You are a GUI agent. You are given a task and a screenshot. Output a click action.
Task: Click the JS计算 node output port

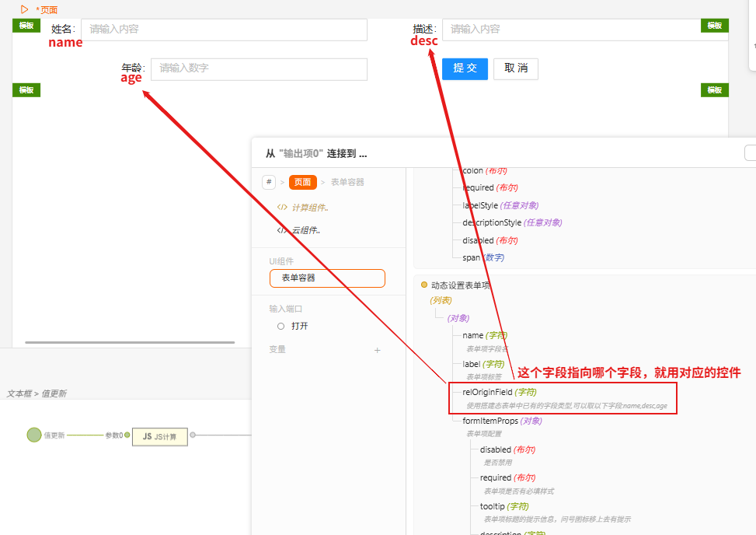(193, 435)
